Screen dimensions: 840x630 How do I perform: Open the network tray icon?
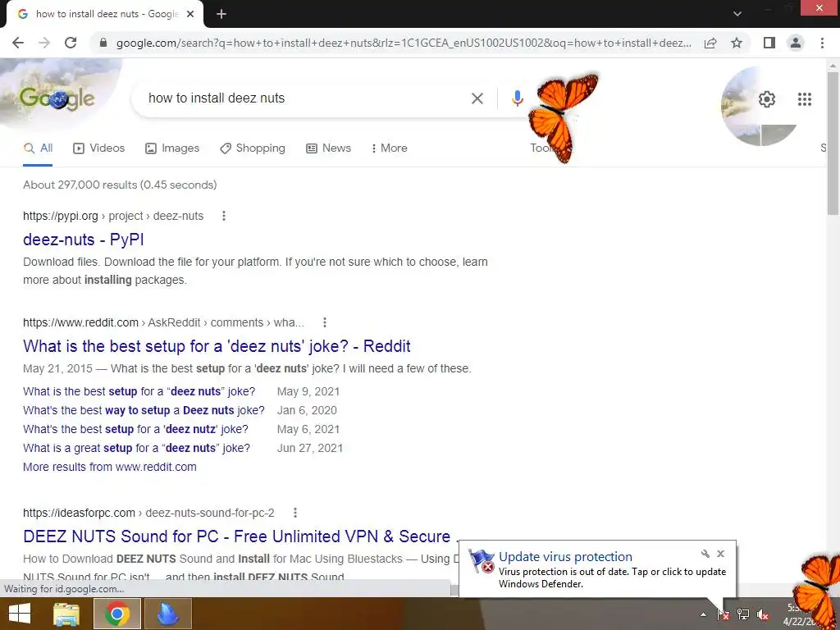pos(743,614)
